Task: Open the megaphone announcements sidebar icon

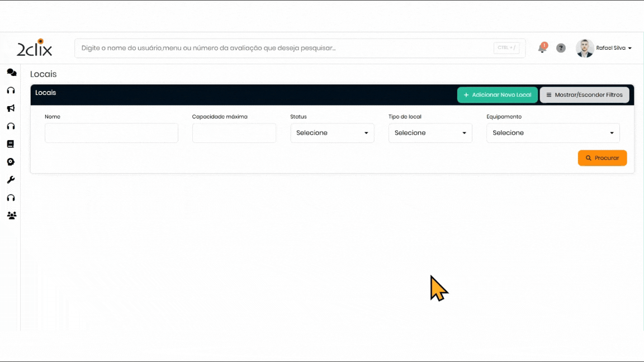Action: (11, 108)
